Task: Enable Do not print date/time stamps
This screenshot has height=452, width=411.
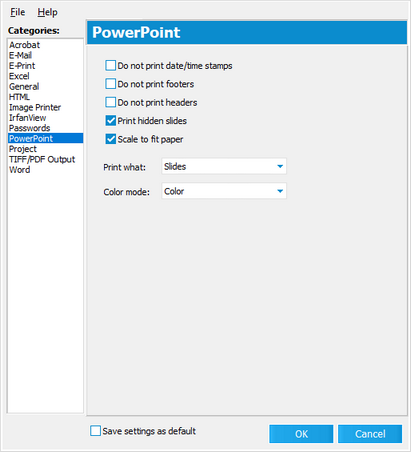Action: [x=111, y=66]
